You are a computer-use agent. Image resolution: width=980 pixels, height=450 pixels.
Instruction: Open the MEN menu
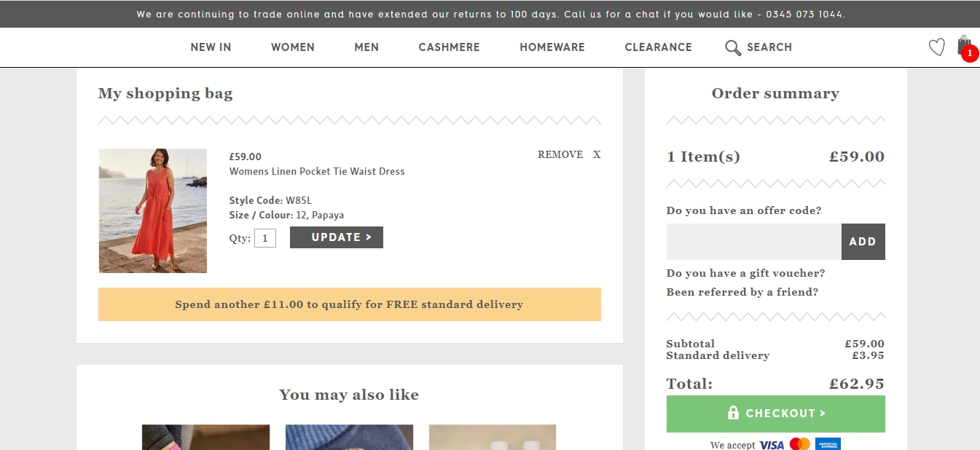click(366, 47)
